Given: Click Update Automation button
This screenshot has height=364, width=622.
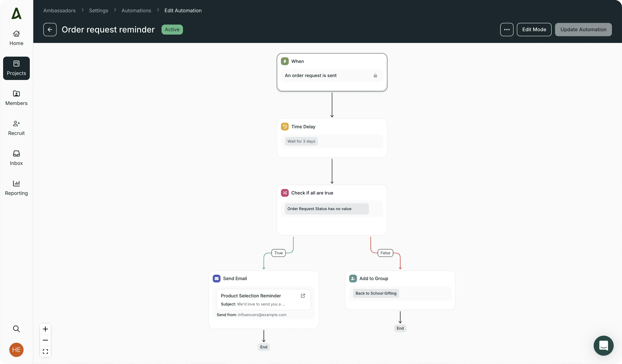Looking at the screenshot, I should click(x=583, y=30).
